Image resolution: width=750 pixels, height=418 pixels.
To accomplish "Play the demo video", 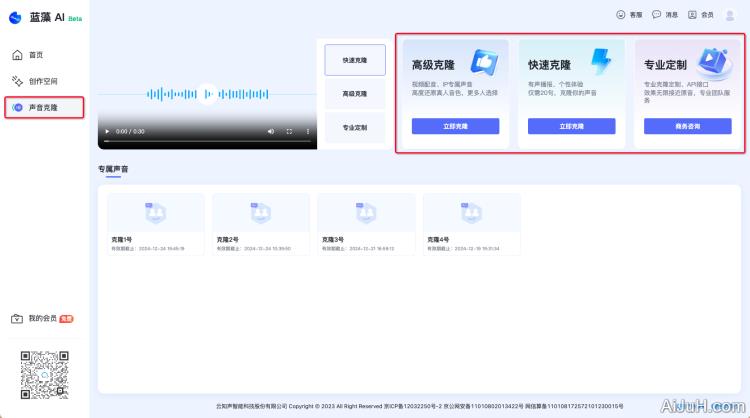I will click(x=108, y=132).
